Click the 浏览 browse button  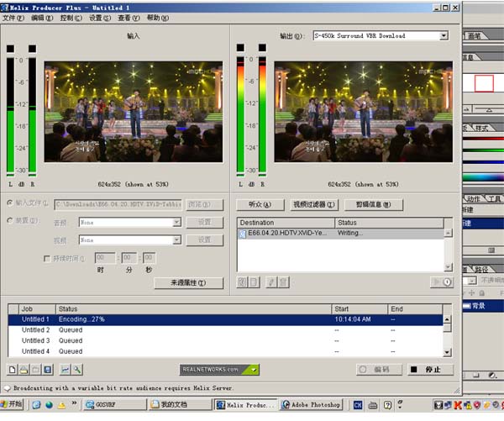coord(204,204)
